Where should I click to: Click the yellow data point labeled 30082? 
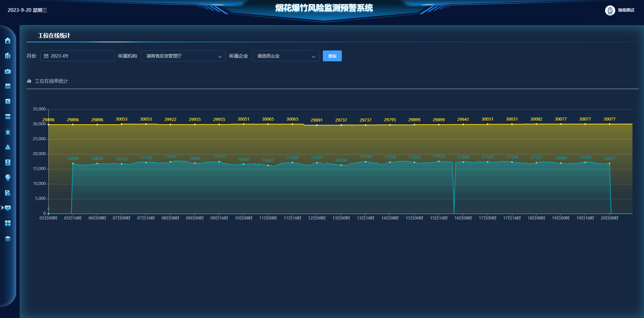tap(536, 124)
